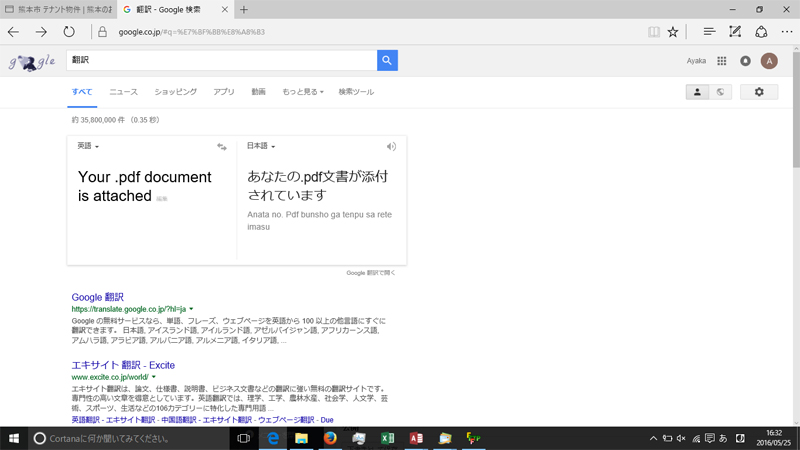Image resolution: width=800 pixels, height=450 pixels.
Task: Click the Cortana search box
Action: [129, 438]
